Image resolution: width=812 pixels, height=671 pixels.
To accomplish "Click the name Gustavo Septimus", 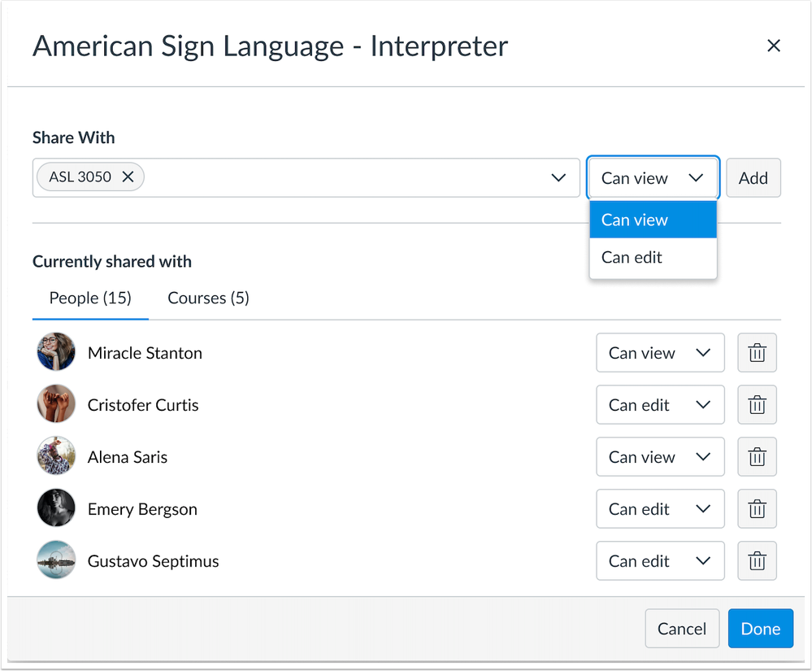I will (x=154, y=561).
